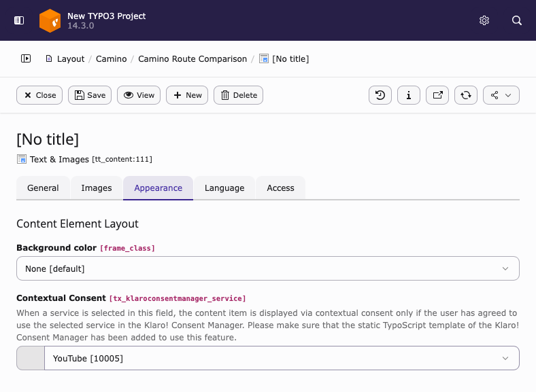Click the Content Element Layout heading
The width and height of the screenshot is (536, 392).
pos(78,224)
